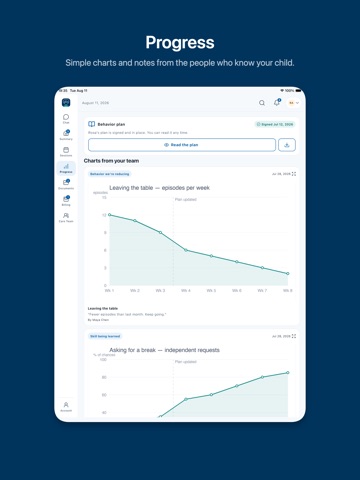The image size is (360, 480).
Task: Open Account at sidebar bottom
Action: (x=66, y=407)
